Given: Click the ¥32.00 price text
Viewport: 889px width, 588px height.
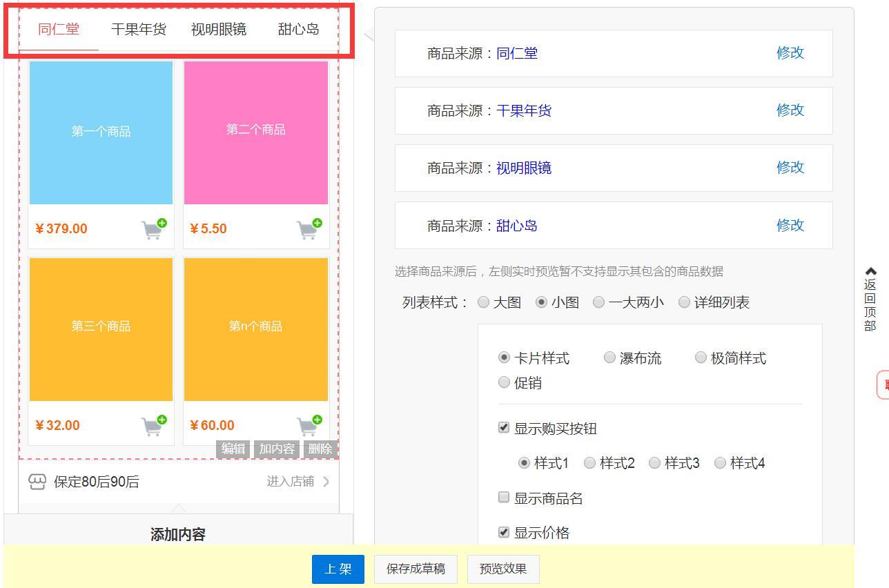Looking at the screenshot, I should pos(58,425).
